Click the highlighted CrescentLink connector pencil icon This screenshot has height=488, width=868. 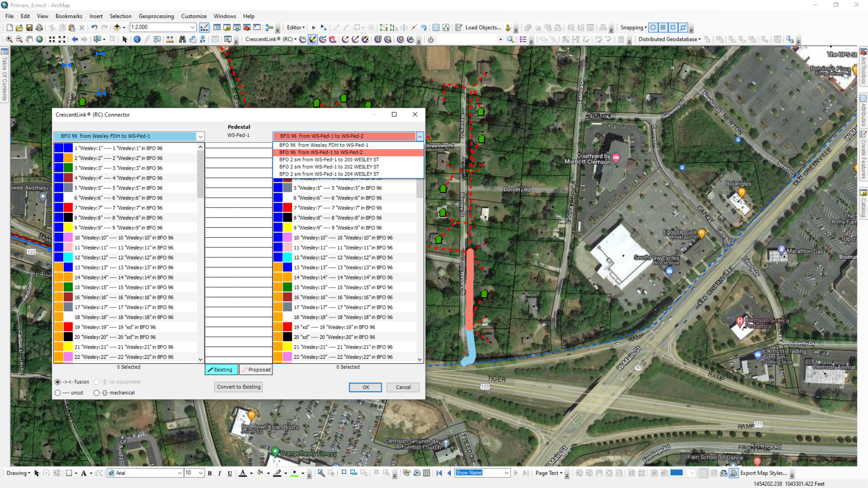(312, 39)
